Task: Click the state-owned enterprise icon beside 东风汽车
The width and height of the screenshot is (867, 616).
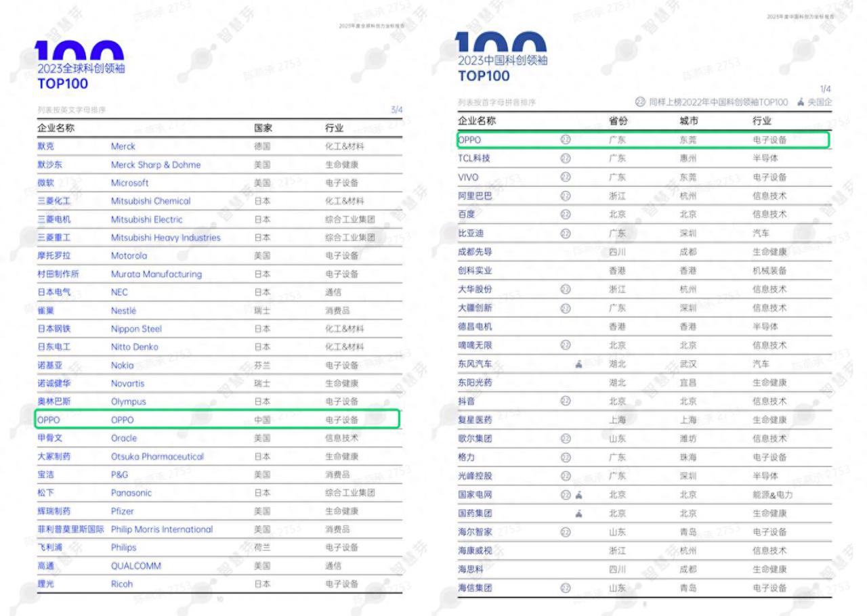Action: (x=578, y=364)
